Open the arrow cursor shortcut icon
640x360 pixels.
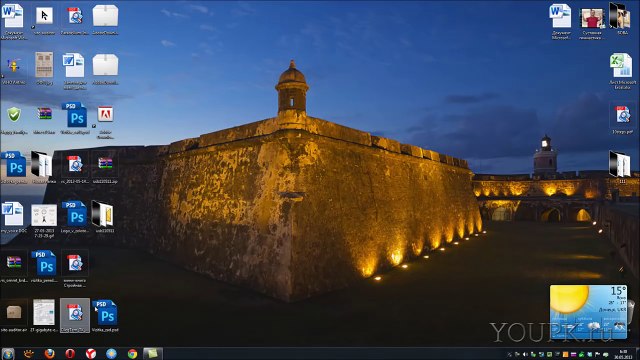point(44,16)
